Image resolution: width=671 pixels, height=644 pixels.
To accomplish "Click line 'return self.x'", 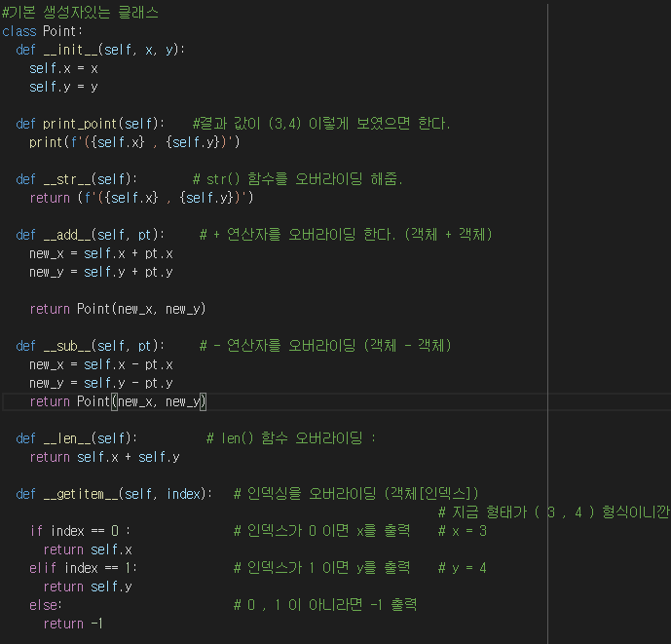I will click(88, 549).
